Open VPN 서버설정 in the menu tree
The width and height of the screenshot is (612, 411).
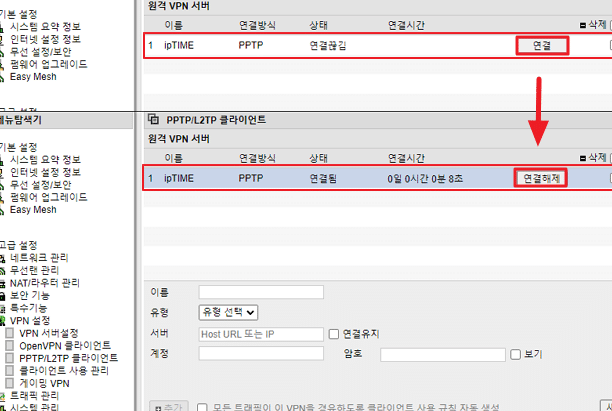click(49, 333)
